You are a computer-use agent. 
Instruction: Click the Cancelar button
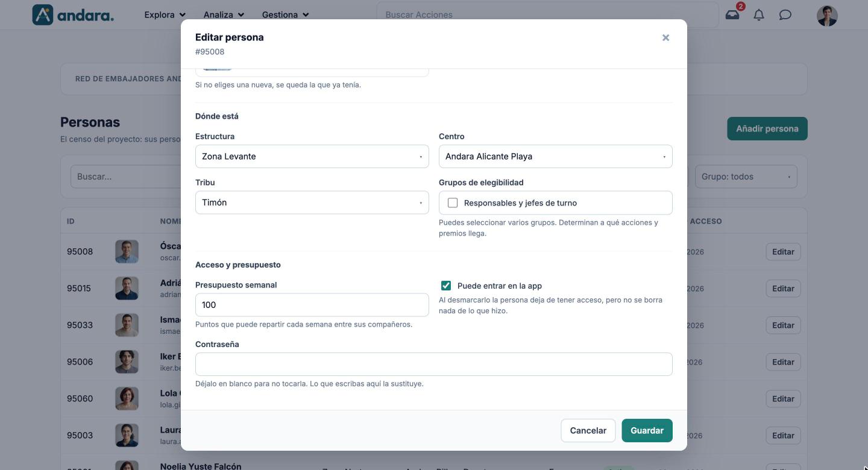(x=588, y=431)
